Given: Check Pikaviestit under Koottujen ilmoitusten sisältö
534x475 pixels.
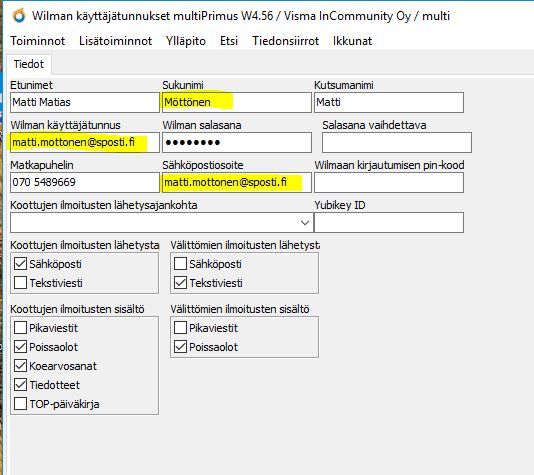Looking at the screenshot, I should 20,328.
